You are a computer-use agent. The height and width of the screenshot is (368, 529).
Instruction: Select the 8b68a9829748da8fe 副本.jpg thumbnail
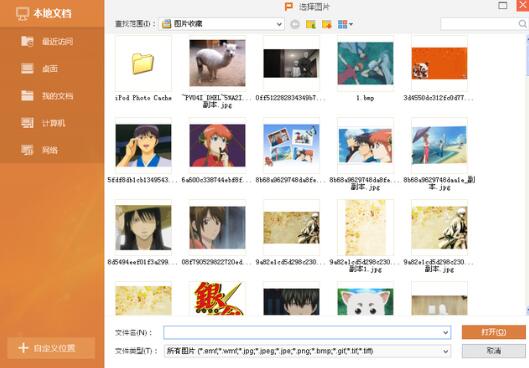[365, 145]
